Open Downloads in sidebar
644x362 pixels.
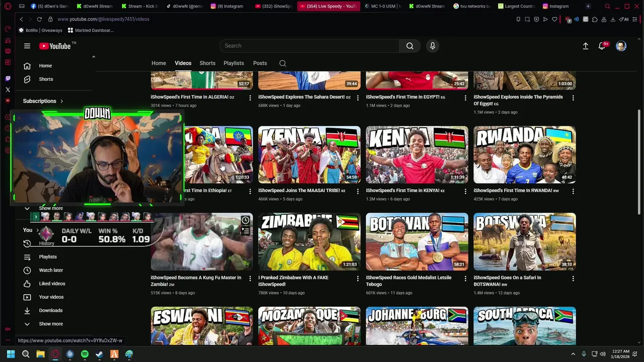51,311
